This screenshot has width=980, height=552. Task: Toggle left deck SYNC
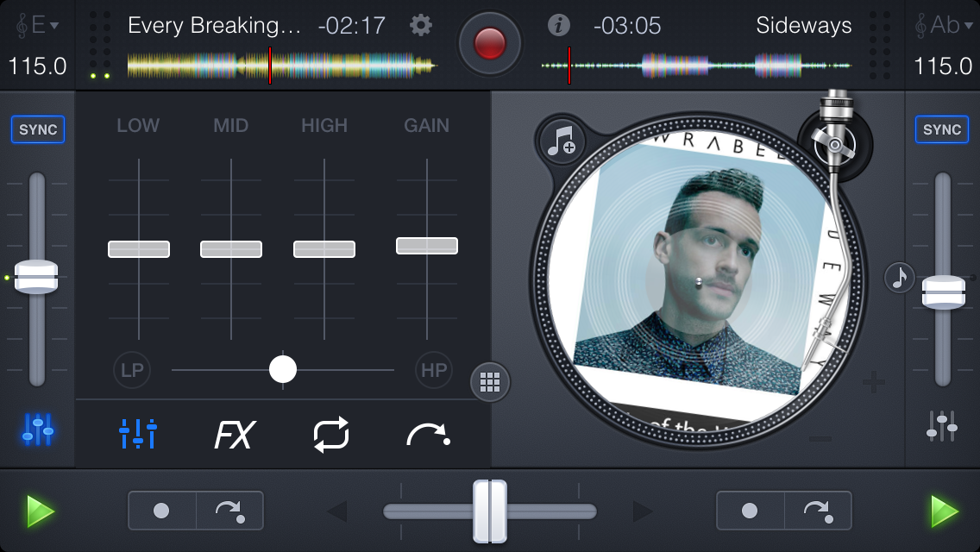click(37, 129)
